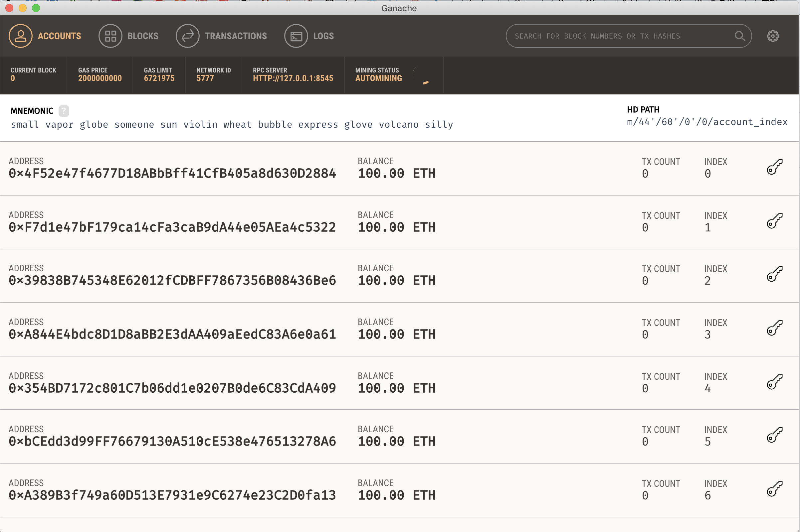Show private key for account index 6
800x532 pixels.
click(x=774, y=489)
